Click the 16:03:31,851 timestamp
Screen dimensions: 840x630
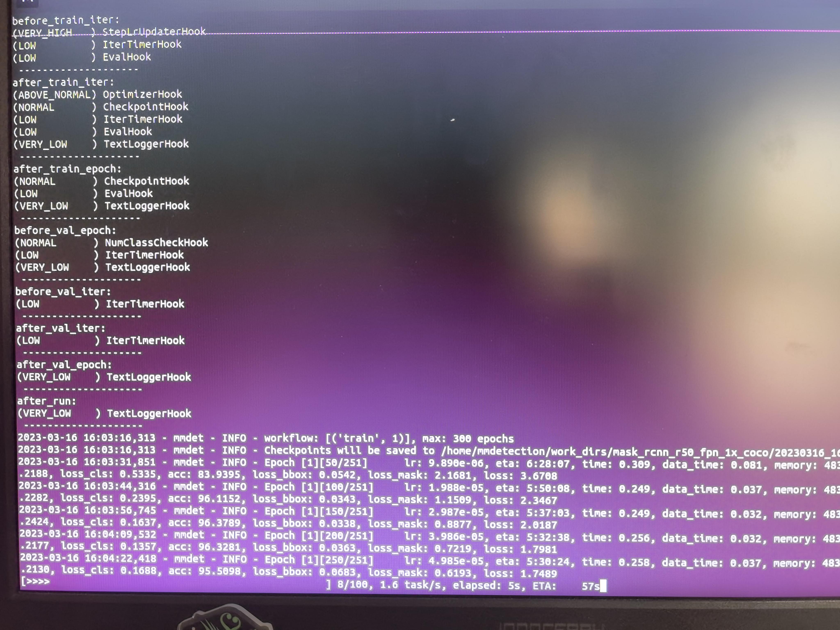pyautogui.click(x=119, y=462)
